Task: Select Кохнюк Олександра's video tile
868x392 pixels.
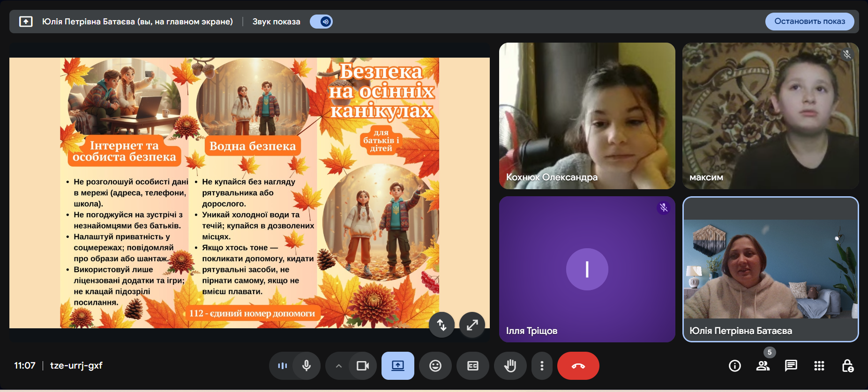Action: point(587,116)
